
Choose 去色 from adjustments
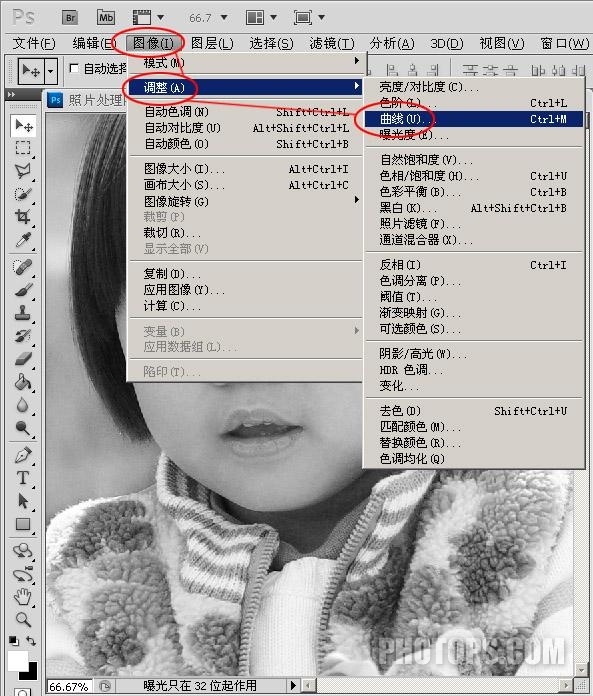pyautogui.click(x=474, y=411)
